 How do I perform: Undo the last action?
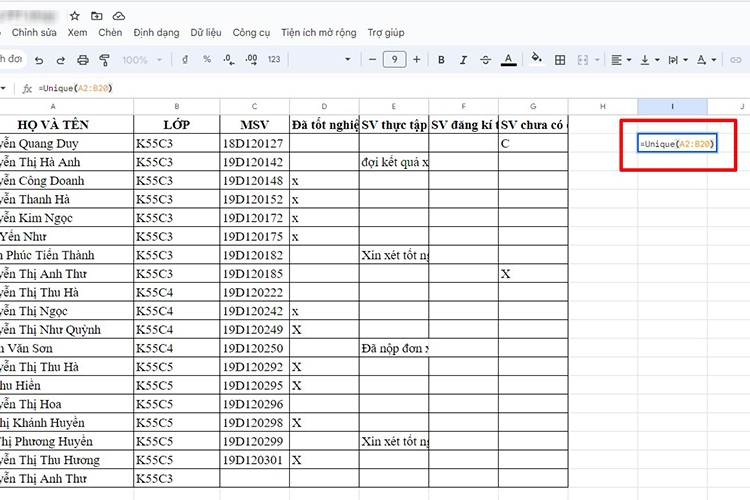(39, 60)
